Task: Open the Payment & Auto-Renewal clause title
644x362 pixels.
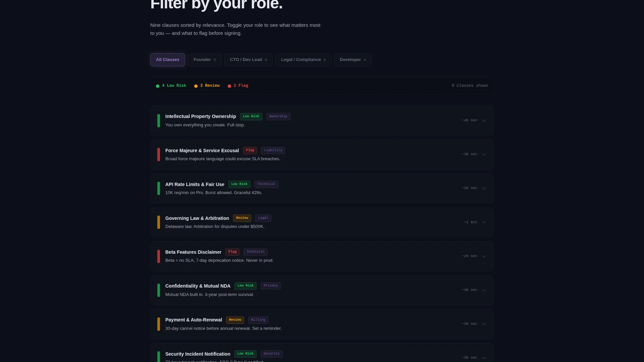Action: click(194, 320)
